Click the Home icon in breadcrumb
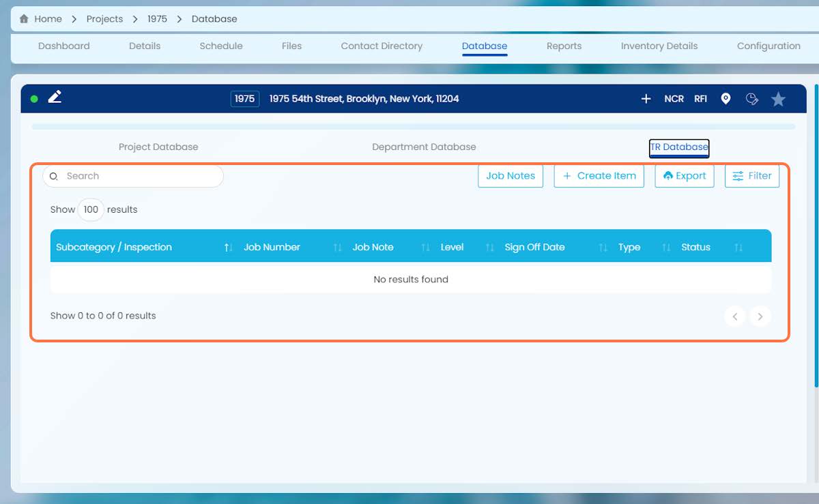819x504 pixels. click(24, 19)
